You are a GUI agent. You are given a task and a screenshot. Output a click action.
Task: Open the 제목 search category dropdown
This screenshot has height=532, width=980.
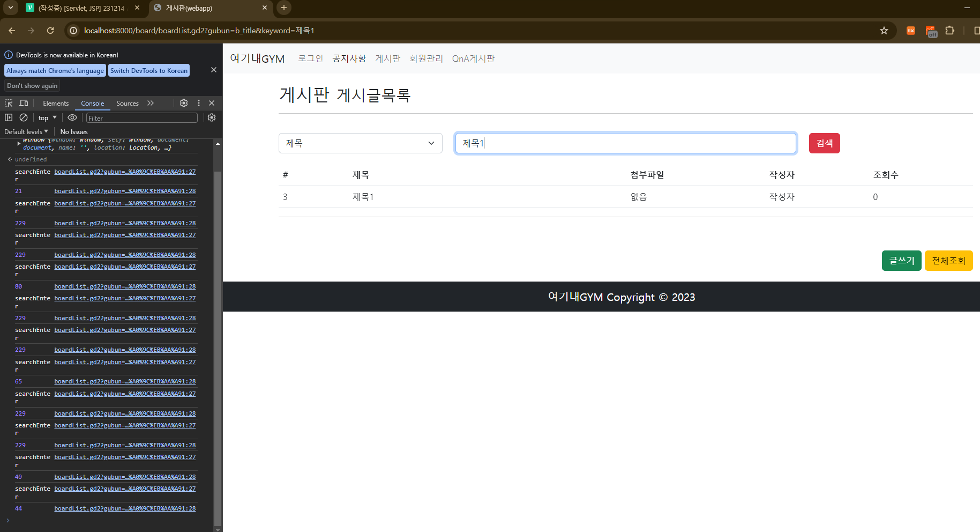[x=361, y=143]
